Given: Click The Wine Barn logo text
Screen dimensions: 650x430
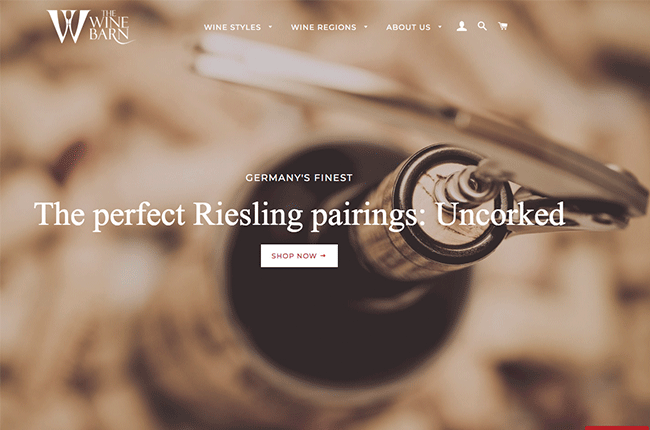Looking at the screenshot, I should 110,27.
